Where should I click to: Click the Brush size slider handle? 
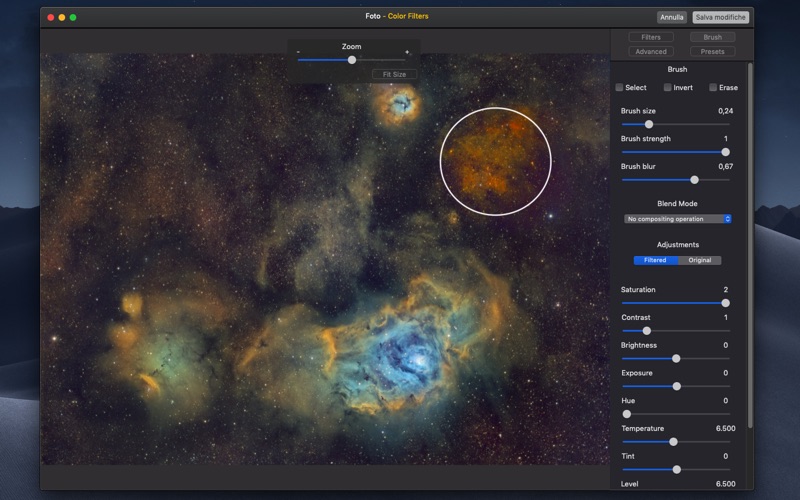pos(649,124)
